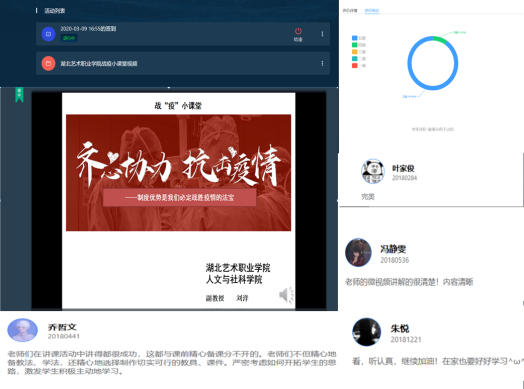Viewport: 524px width, 389px height.
Task: Switch to the first review details tab
Action: [350, 11]
